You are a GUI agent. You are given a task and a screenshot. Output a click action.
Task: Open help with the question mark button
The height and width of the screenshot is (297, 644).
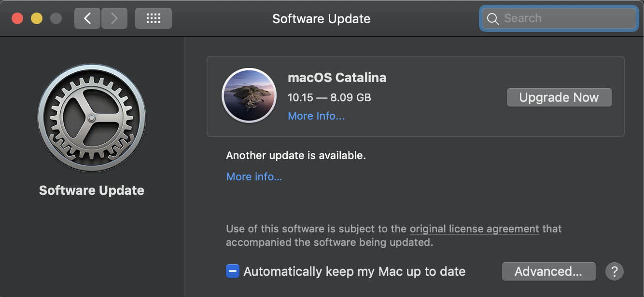pyautogui.click(x=614, y=271)
